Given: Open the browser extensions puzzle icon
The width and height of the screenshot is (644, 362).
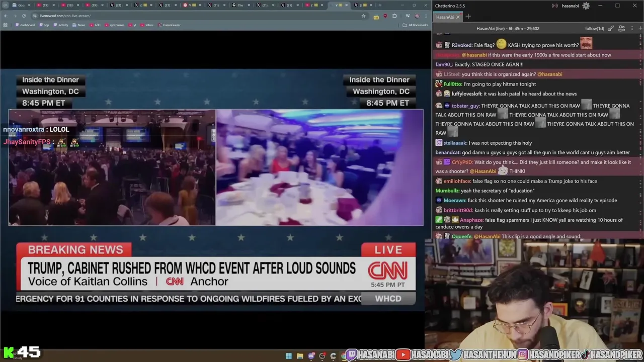Looking at the screenshot, I should (x=394, y=16).
